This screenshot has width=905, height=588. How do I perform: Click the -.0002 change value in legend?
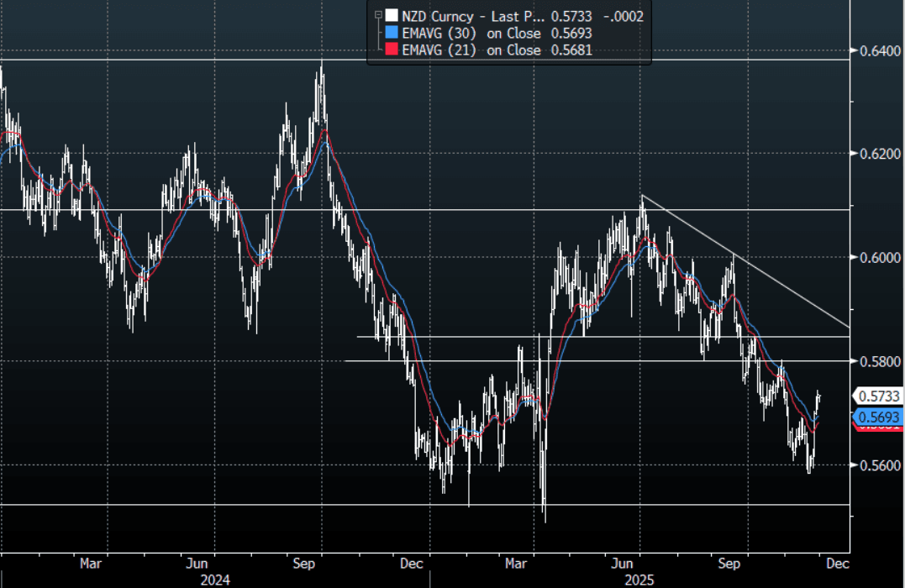624,16
